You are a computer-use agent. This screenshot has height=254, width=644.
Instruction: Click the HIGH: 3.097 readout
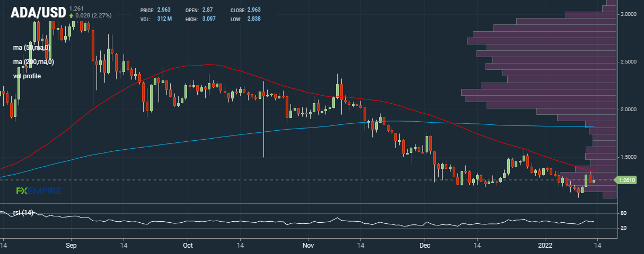point(200,19)
